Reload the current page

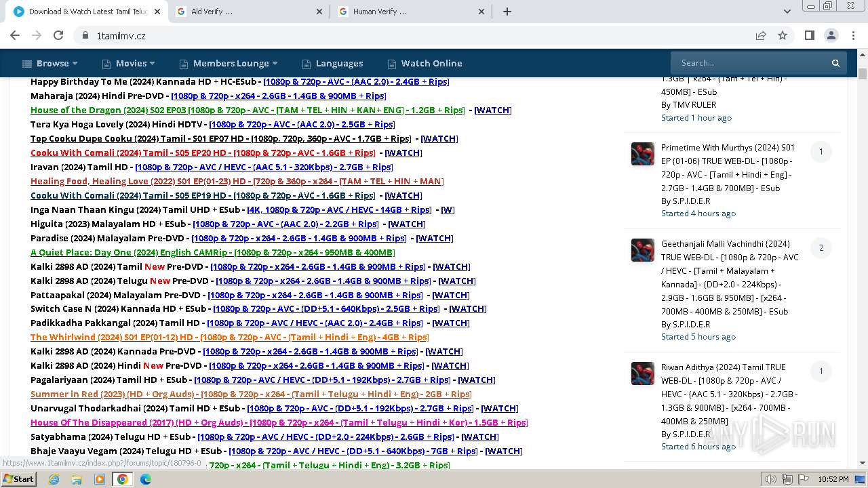pos(58,35)
